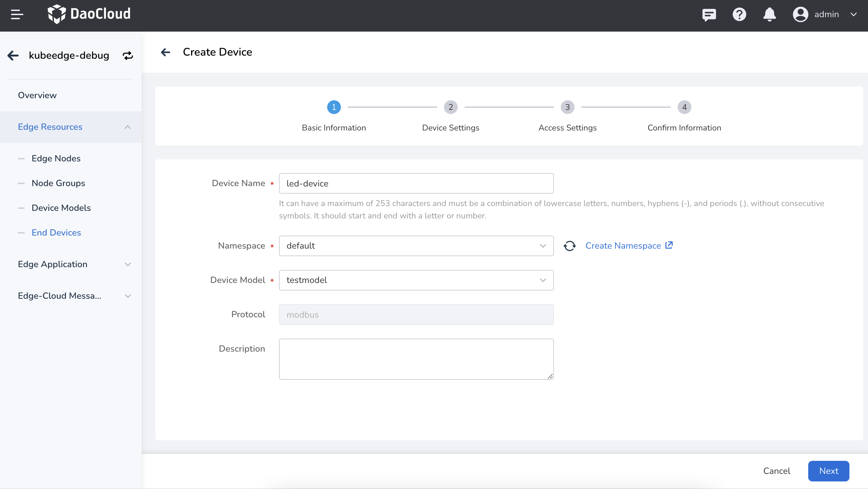The image size is (868, 489).
Task: Click the admin user avatar icon
Action: pos(800,14)
